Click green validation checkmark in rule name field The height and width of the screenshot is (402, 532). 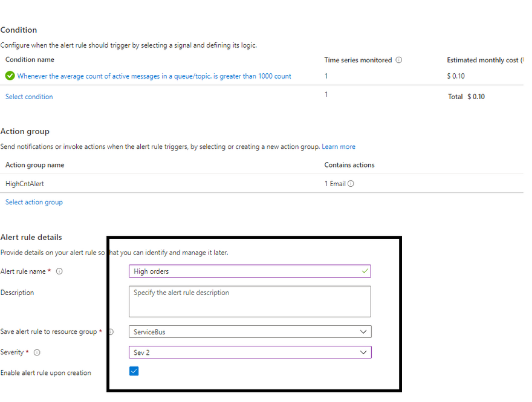(x=365, y=271)
